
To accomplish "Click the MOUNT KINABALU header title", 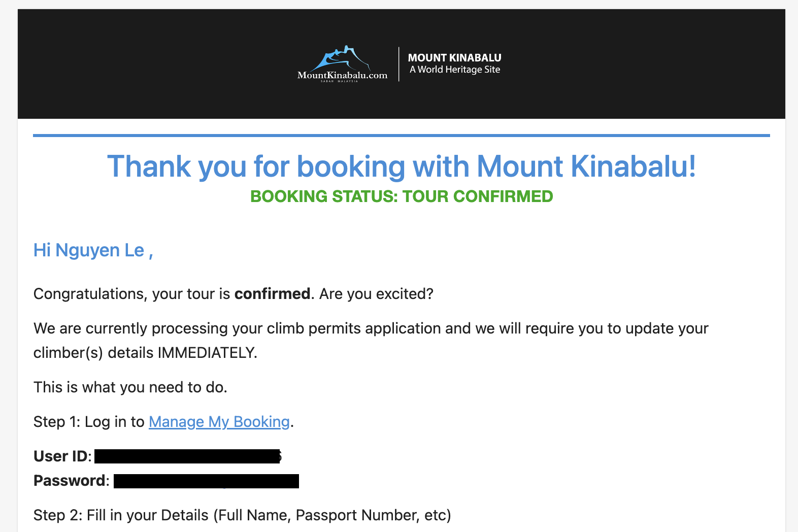I will pos(454,58).
